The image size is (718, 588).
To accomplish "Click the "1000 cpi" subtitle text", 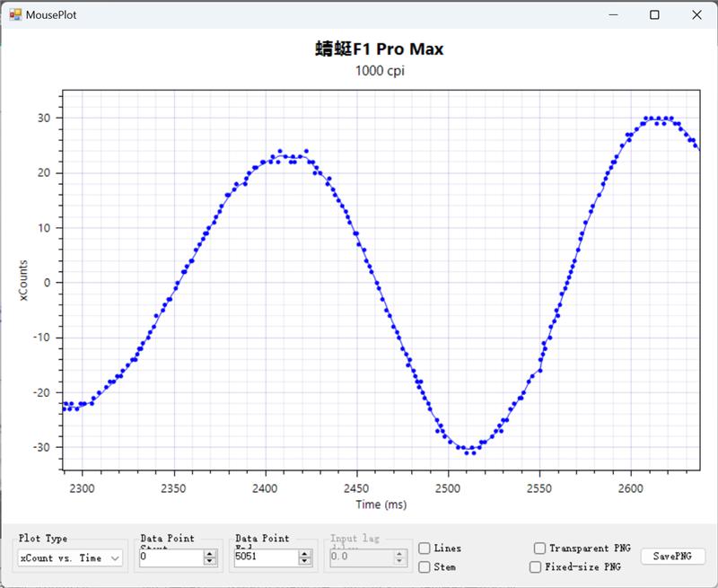I will tap(379, 71).
